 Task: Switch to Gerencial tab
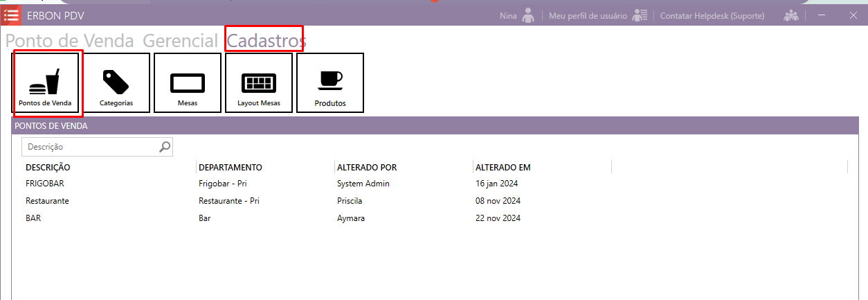pos(180,41)
